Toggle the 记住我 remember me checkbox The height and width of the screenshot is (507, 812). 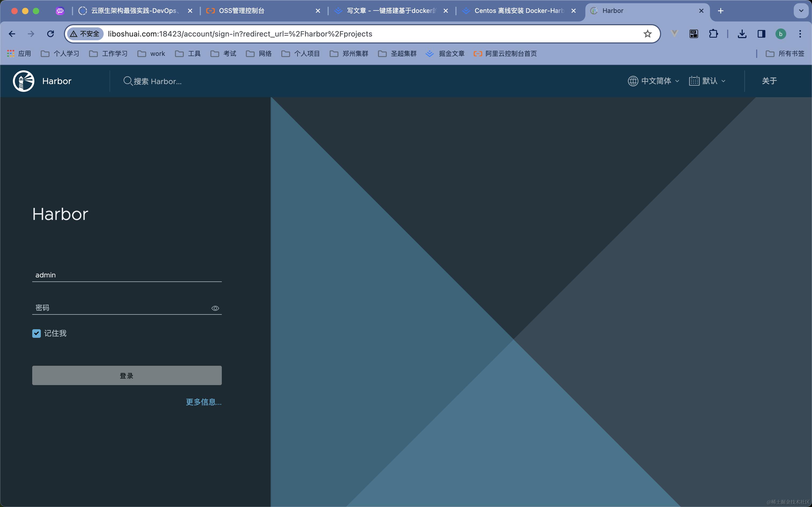point(37,333)
